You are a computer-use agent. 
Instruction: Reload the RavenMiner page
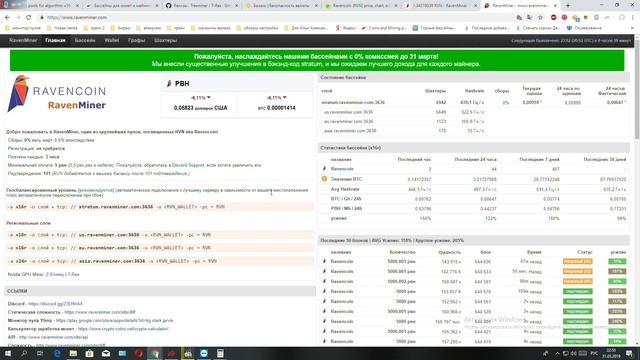(29, 18)
